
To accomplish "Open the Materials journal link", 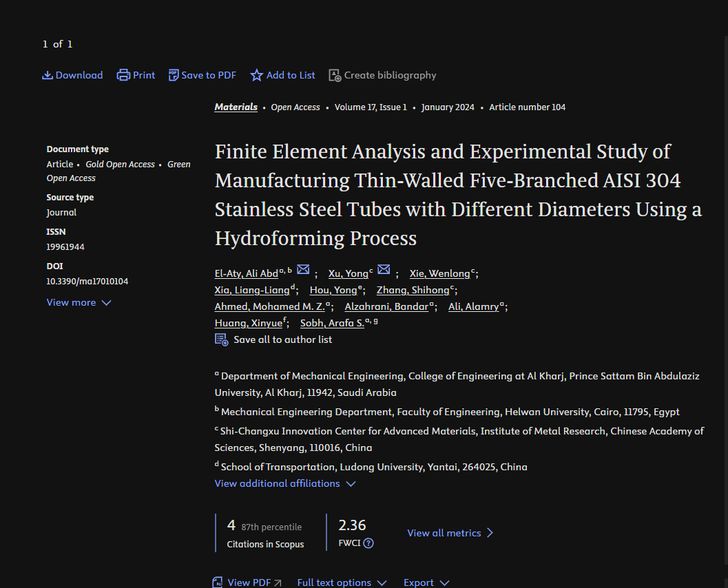I will pos(236,107).
